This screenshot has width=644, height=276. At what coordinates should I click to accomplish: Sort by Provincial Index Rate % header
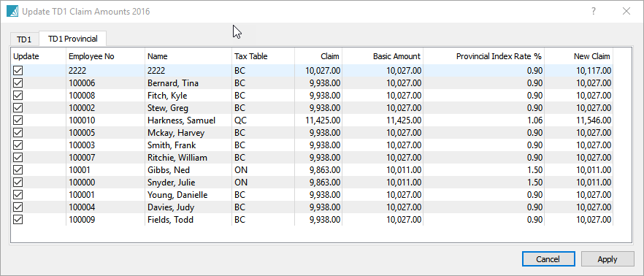(484, 56)
